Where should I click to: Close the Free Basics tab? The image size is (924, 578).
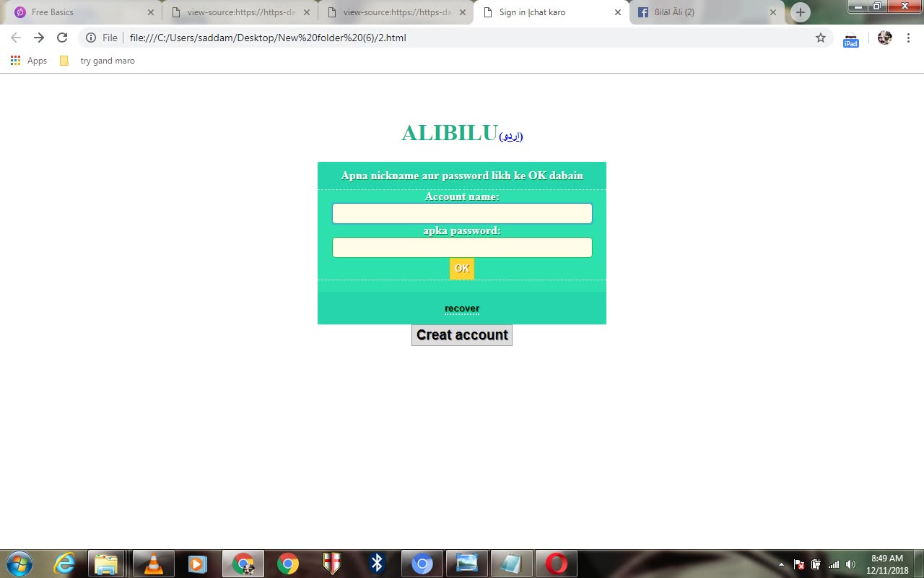pyautogui.click(x=150, y=12)
